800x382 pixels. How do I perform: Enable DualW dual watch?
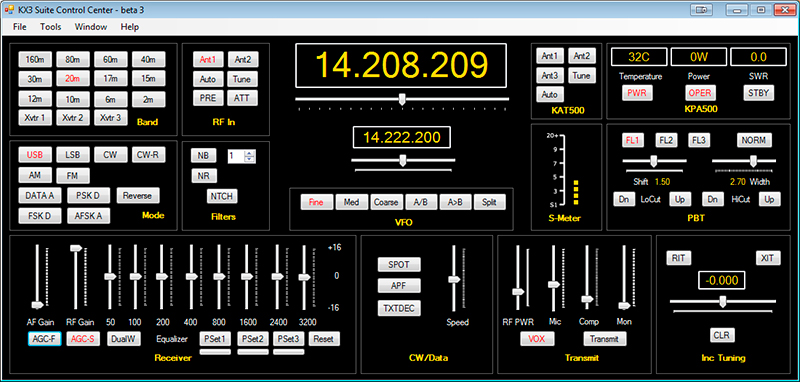(123, 339)
